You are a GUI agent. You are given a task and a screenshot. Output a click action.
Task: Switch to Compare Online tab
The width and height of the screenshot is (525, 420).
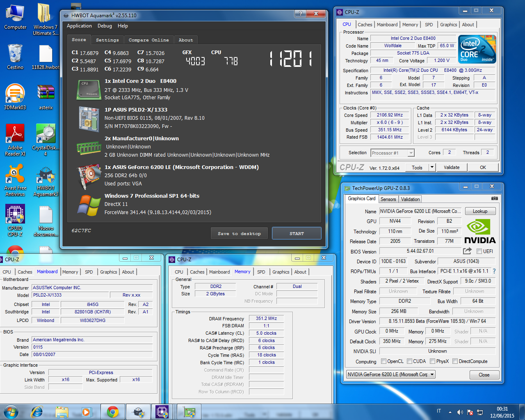[x=148, y=40]
